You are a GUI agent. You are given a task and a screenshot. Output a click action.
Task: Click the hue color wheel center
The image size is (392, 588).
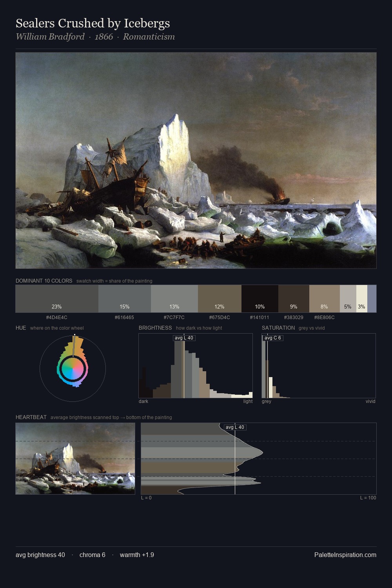point(73,368)
